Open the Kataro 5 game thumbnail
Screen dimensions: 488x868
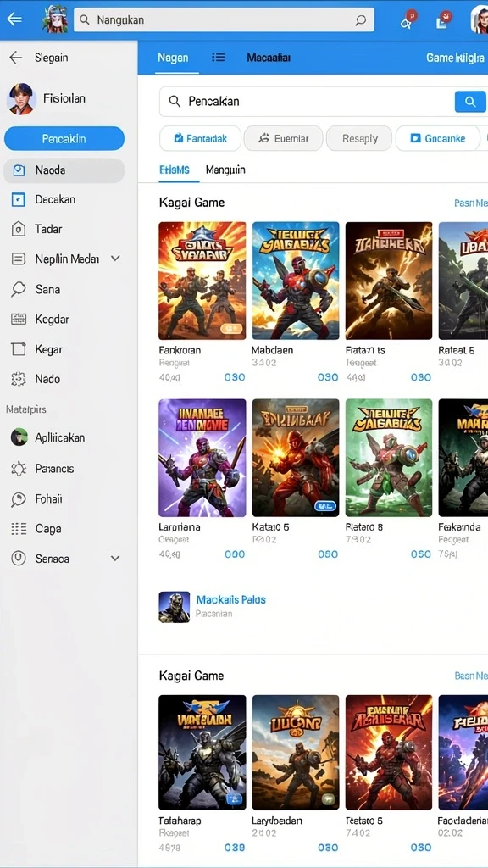tap(296, 458)
